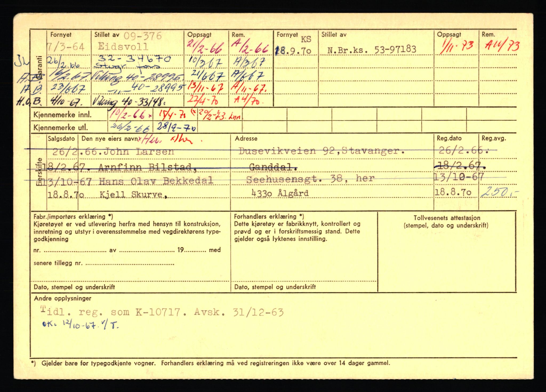Click the 'Tollvesenets attestasjon' heading
This screenshot has height=392, width=546.
[447, 218]
